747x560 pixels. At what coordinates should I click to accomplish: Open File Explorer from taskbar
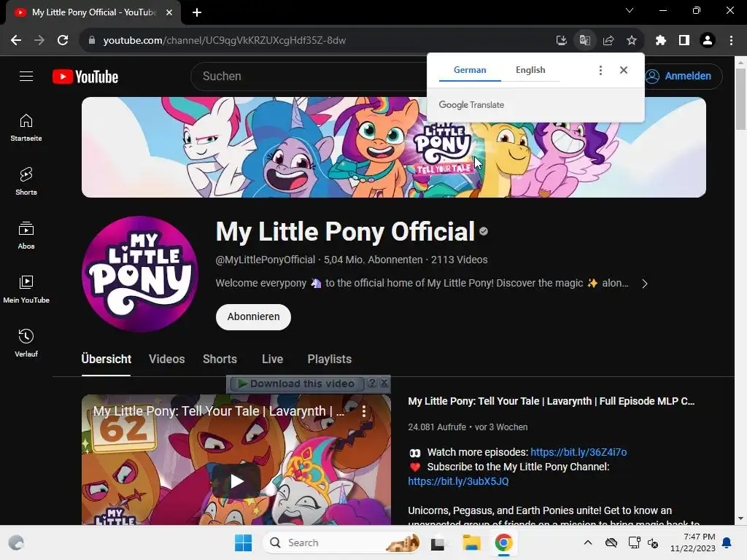[471, 542]
